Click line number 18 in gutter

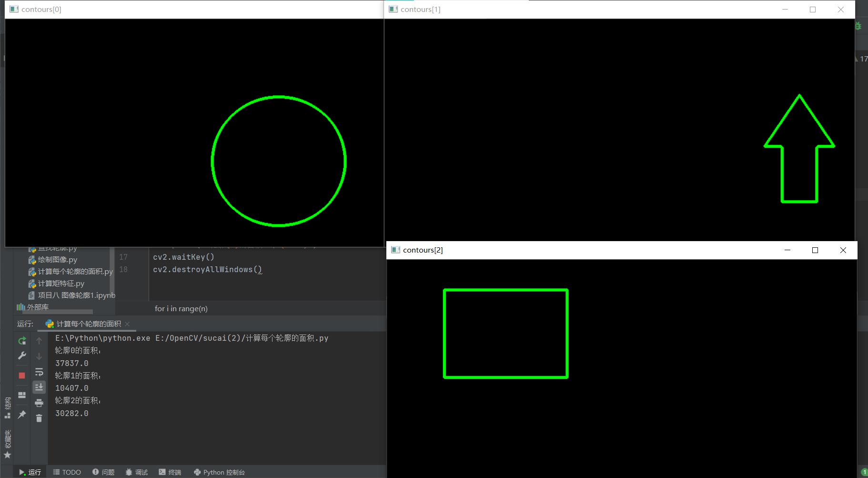123,270
